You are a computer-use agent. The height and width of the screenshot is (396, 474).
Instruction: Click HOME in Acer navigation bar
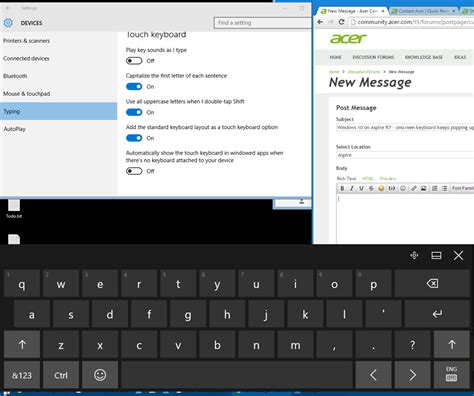pyautogui.click(x=336, y=57)
